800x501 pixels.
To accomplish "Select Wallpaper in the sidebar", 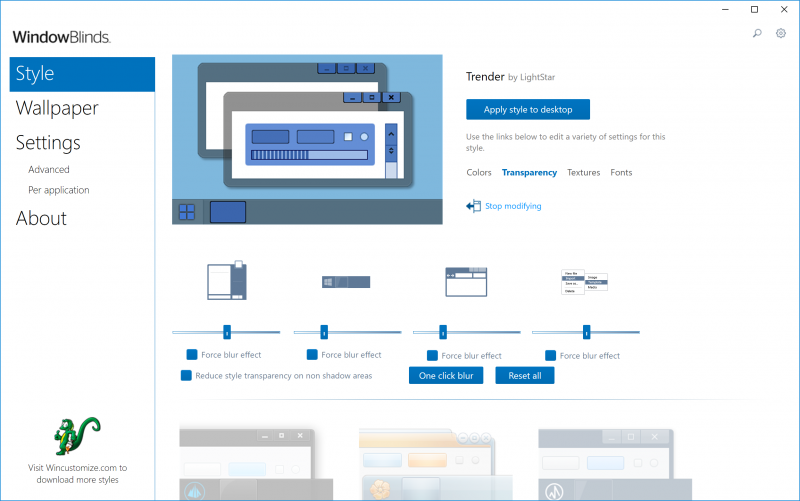I will pos(56,108).
